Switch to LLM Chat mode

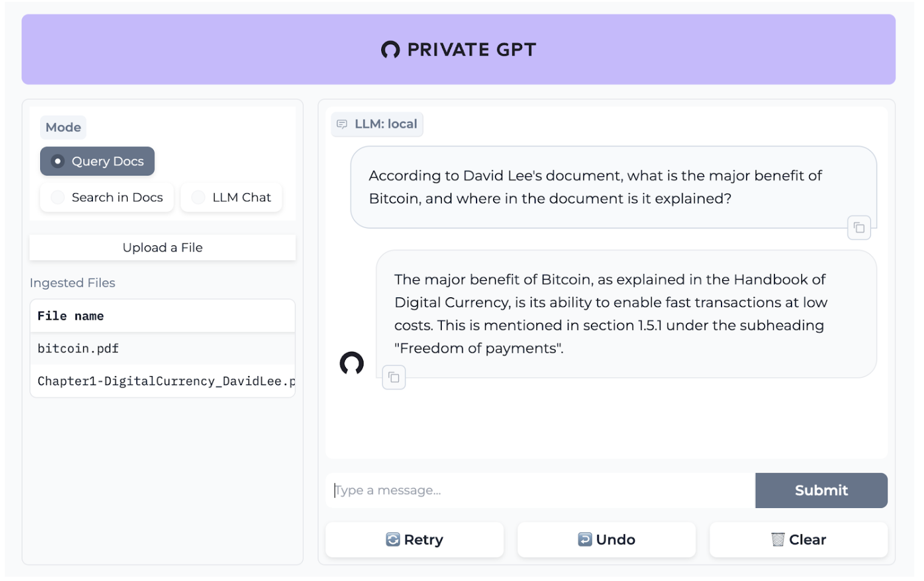point(232,197)
